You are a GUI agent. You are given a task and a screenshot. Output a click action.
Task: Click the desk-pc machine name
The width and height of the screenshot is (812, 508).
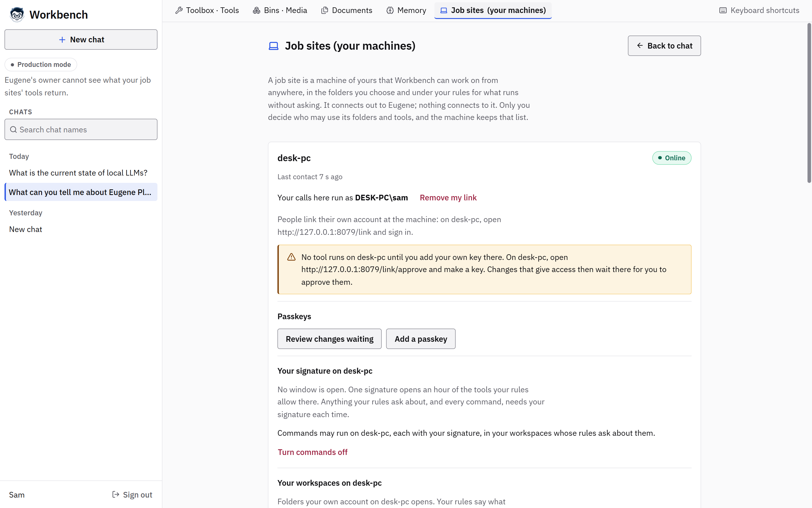[x=294, y=158]
